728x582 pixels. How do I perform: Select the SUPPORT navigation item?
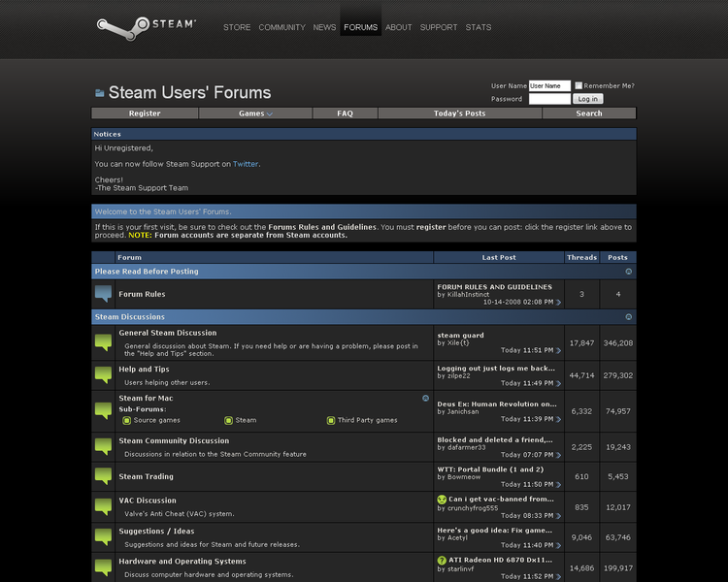click(x=439, y=27)
